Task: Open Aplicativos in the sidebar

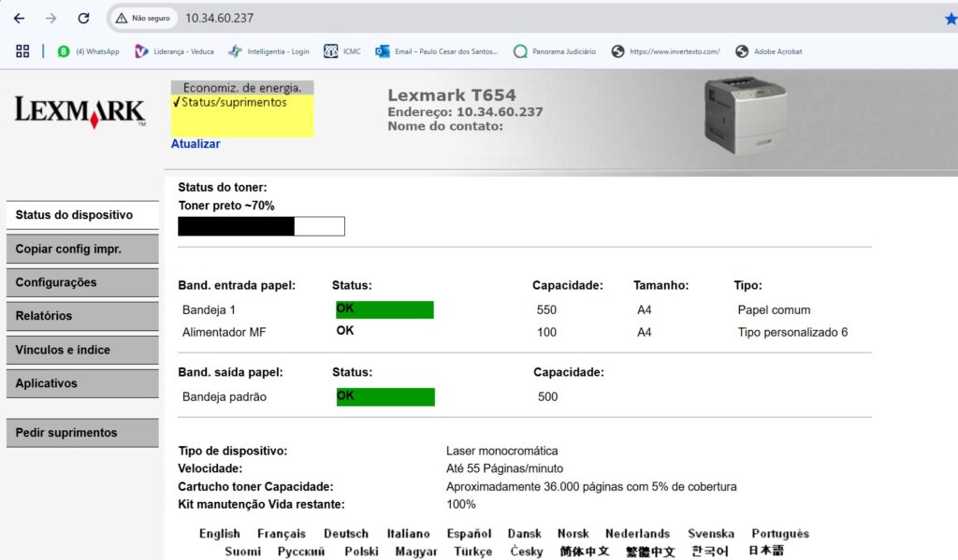Action: (x=82, y=383)
